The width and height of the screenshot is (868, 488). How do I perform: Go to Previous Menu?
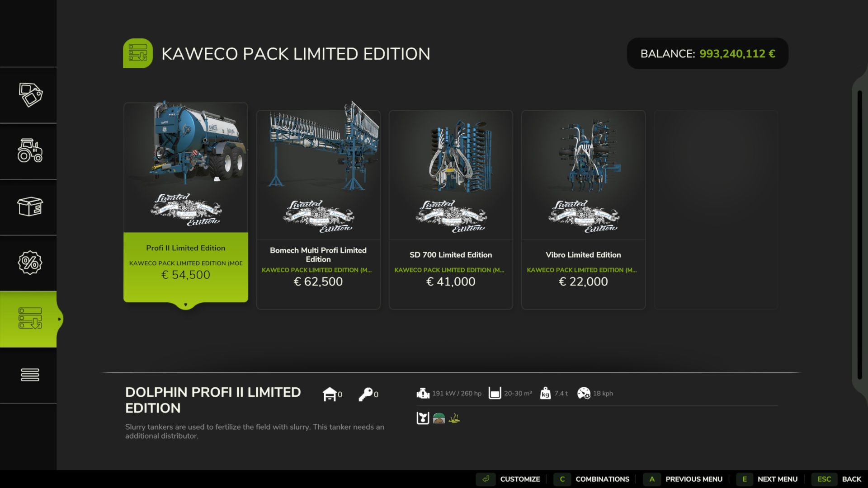tap(684, 479)
